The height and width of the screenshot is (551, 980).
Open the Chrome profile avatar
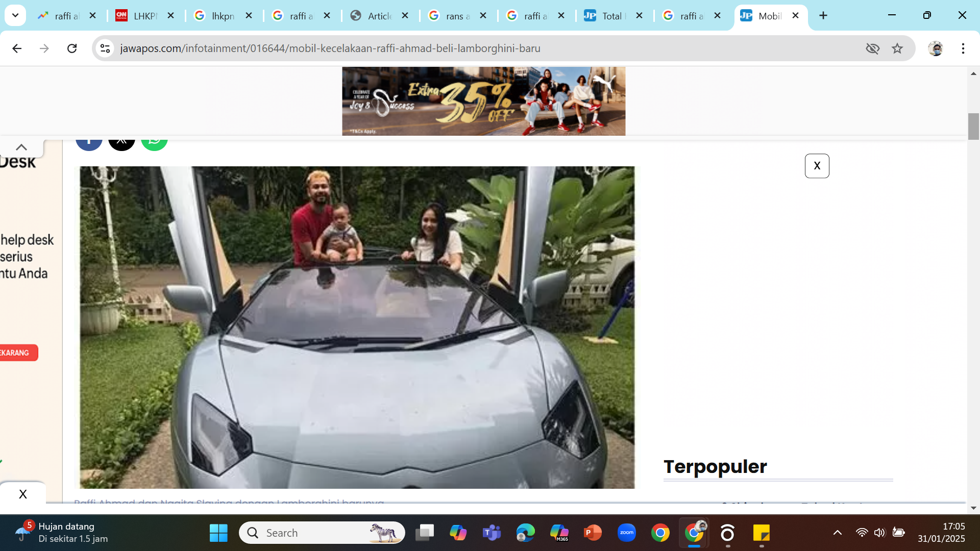(936, 48)
